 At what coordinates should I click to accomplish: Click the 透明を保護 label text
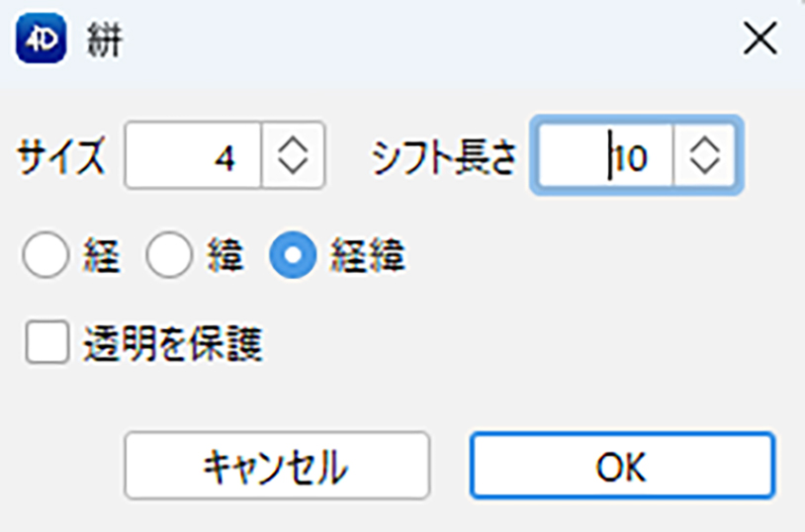(x=173, y=343)
